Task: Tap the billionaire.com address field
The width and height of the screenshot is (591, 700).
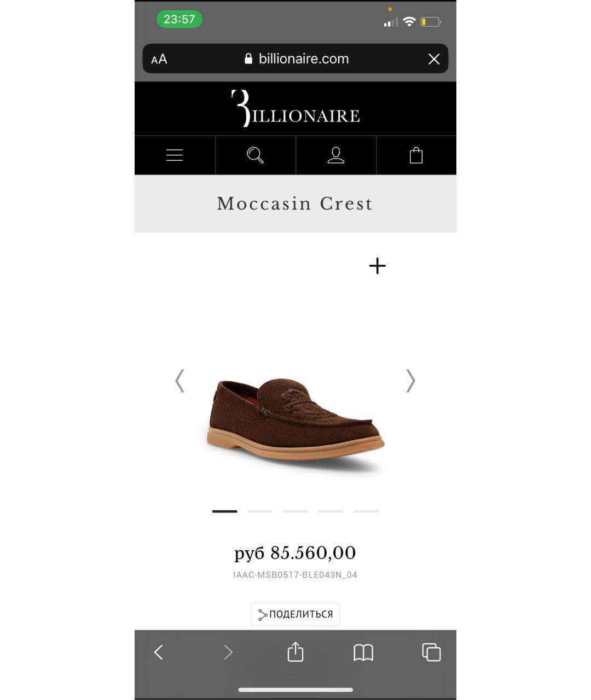Action: tap(296, 59)
